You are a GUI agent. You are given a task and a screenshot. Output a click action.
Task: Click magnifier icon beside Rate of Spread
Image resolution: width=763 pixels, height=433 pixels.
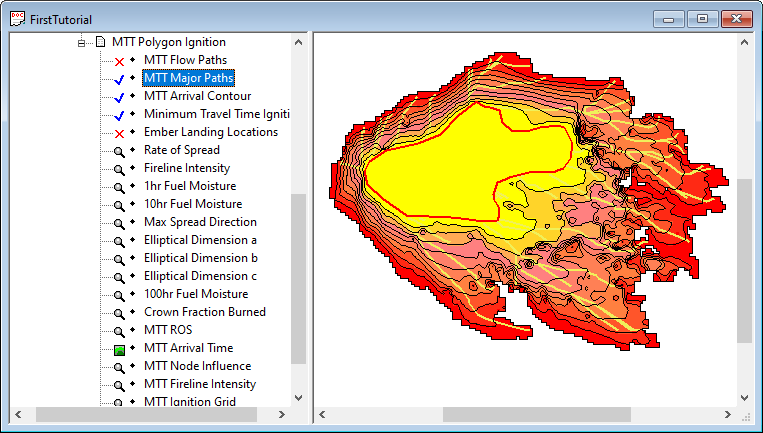coord(119,151)
